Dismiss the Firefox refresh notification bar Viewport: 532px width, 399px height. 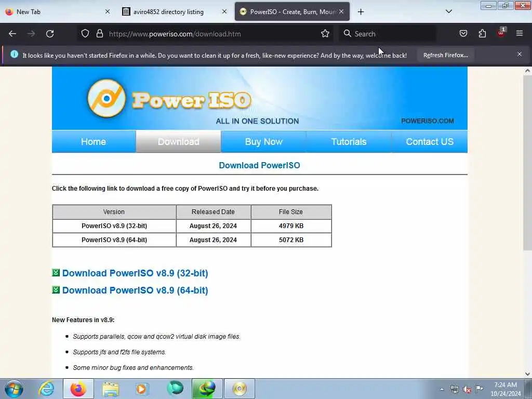pos(519,54)
